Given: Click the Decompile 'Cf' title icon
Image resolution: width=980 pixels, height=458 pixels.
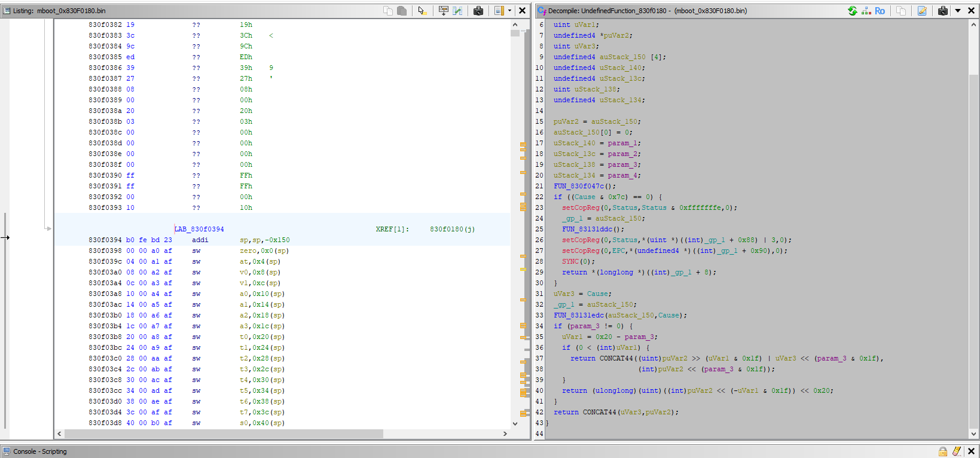Looking at the screenshot, I should click(x=542, y=10).
